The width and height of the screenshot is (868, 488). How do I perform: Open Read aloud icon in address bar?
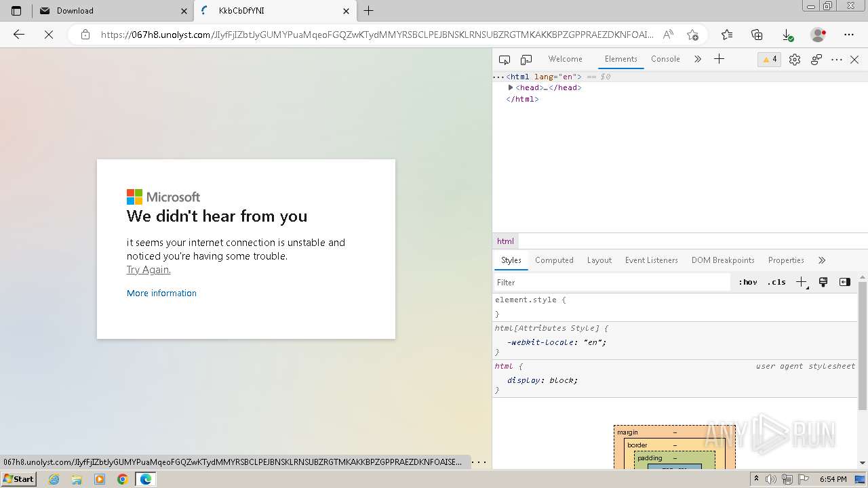pyautogui.click(x=668, y=35)
